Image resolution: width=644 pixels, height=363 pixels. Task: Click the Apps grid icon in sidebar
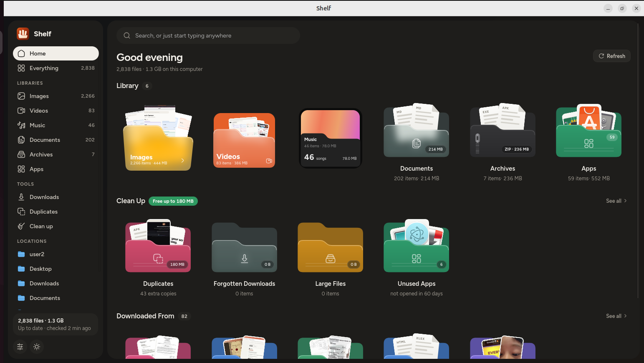click(21, 169)
